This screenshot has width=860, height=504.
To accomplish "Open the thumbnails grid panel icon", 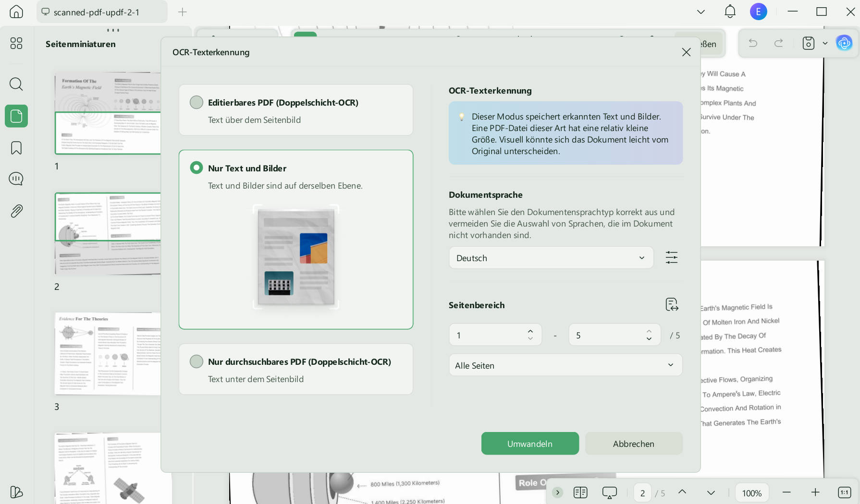I will tap(16, 43).
